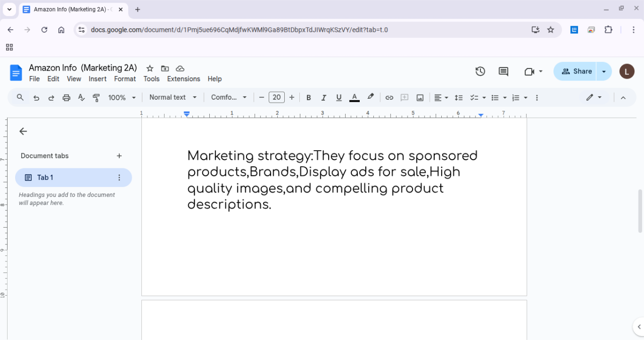Insert a link
The width and height of the screenshot is (644, 340).
389,98
